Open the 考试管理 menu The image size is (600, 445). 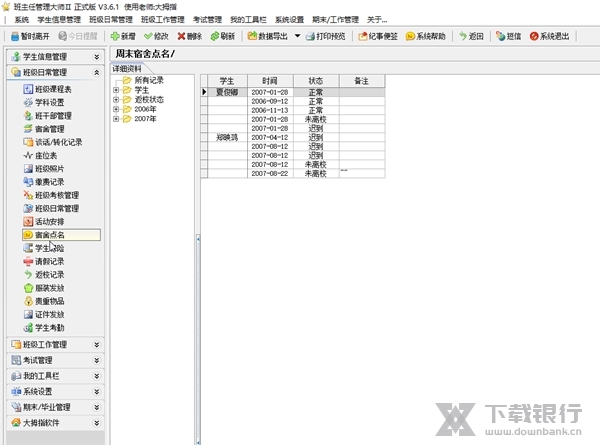[207, 20]
